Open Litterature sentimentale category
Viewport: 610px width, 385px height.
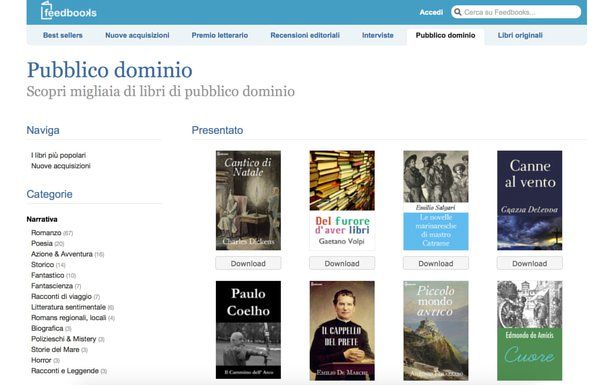pyautogui.click(x=68, y=307)
